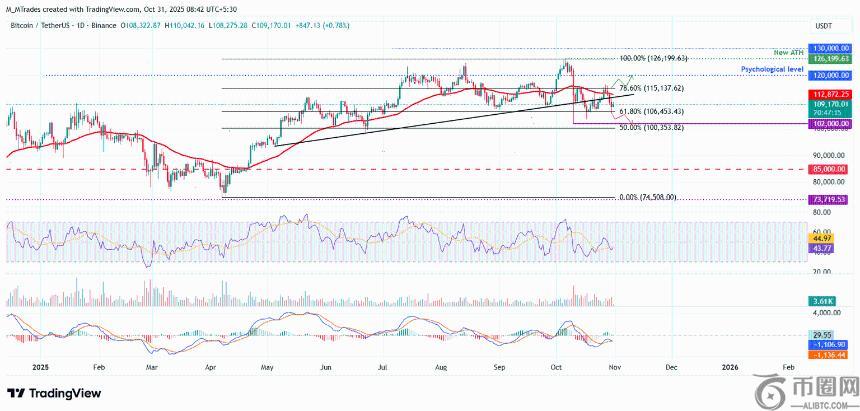The width and height of the screenshot is (860, 411).
Task: Click the blue 130,000.00 price label
Action: tap(831, 48)
